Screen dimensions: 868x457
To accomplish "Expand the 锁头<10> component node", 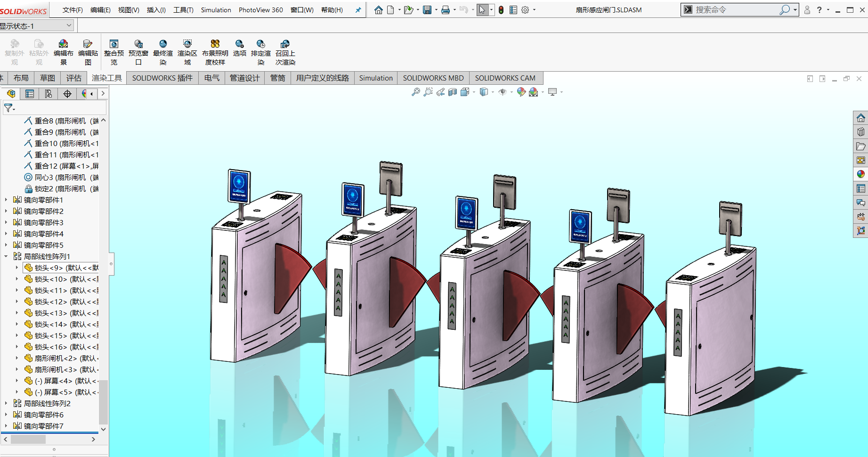I will click(x=17, y=279).
